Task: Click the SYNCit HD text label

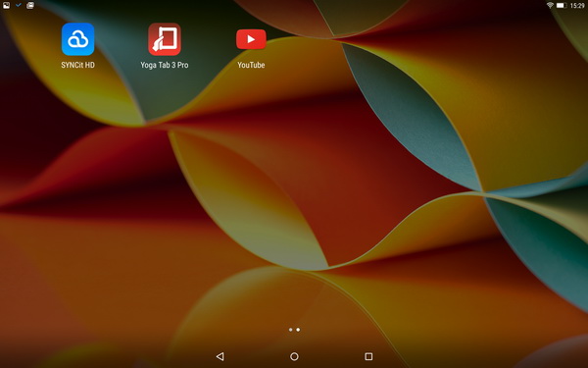Action: (78, 65)
